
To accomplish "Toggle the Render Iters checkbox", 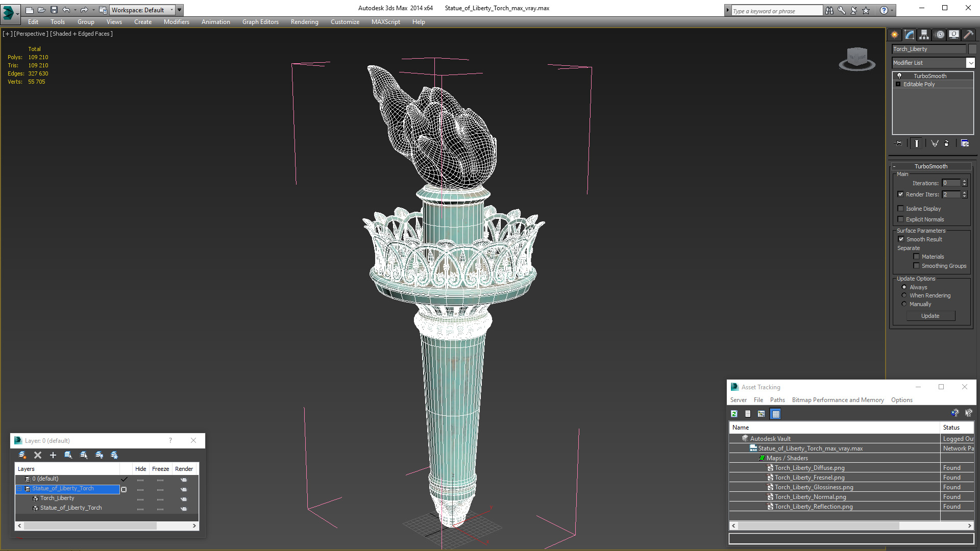I will 901,194.
